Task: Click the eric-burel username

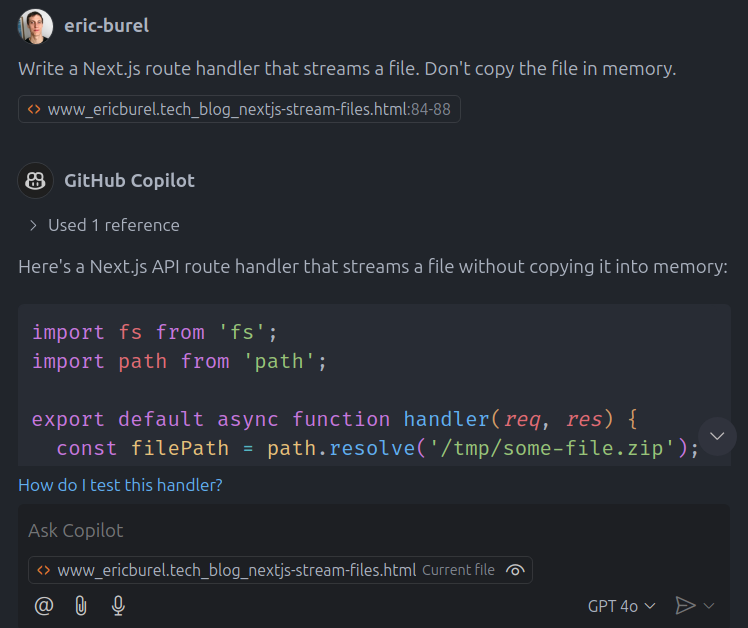Action: coord(106,26)
